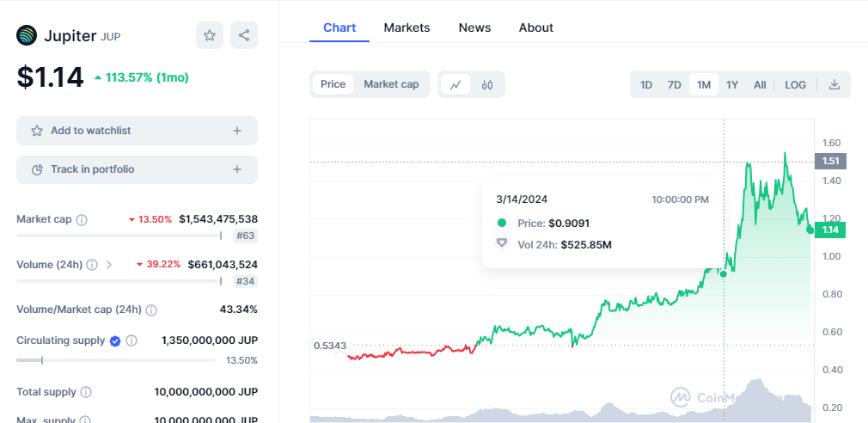Click the $1.14 price heading

[x=51, y=77]
